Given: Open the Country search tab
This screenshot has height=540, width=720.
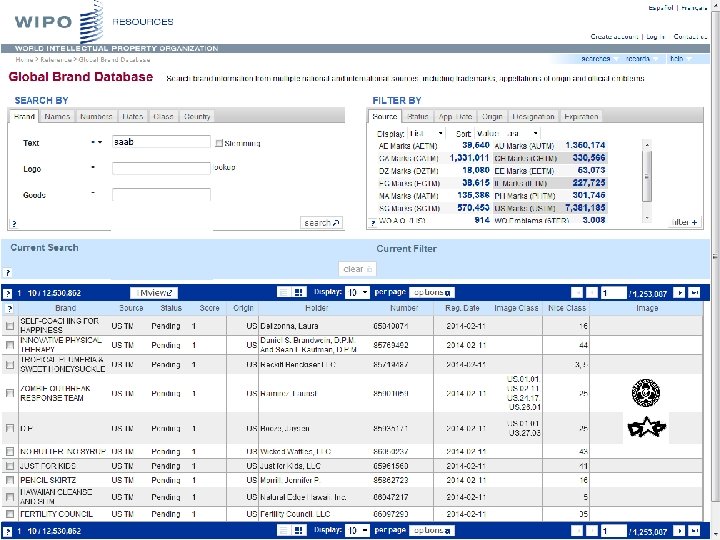Looking at the screenshot, I should tap(197, 117).
